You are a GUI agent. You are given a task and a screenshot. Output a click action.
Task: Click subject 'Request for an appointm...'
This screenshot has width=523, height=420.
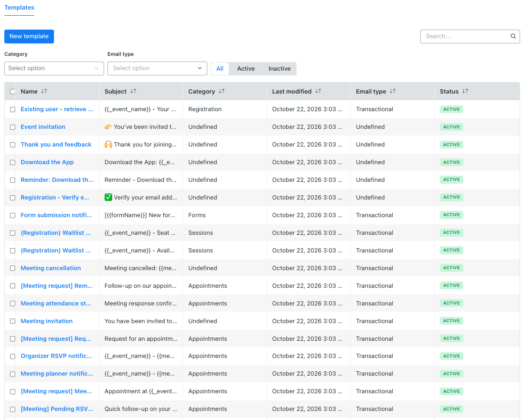[x=141, y=339]
